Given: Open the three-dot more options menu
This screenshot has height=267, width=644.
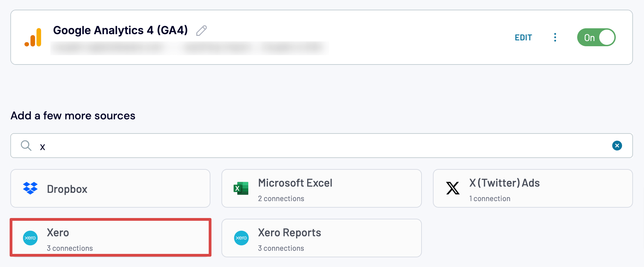Looking at the screenshot, I should tap(555, 37).
